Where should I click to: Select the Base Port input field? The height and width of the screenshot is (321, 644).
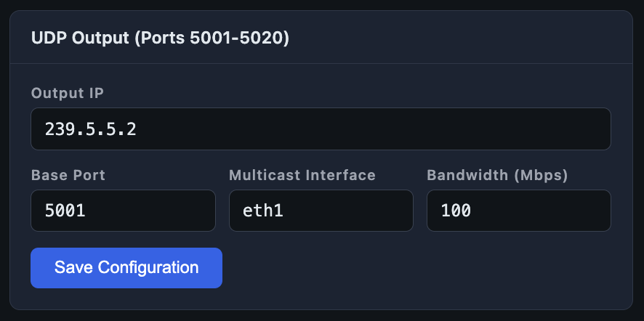click(x=124, y=211)
